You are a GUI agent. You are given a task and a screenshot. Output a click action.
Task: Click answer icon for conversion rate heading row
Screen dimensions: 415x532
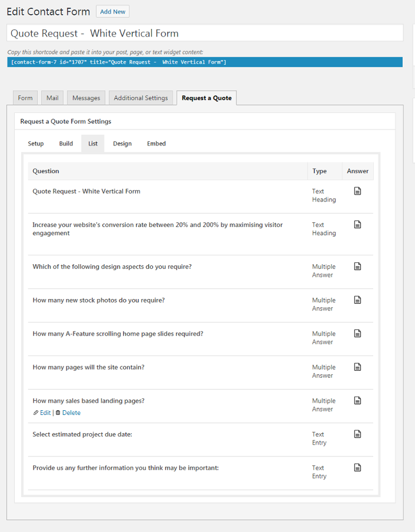357,225
